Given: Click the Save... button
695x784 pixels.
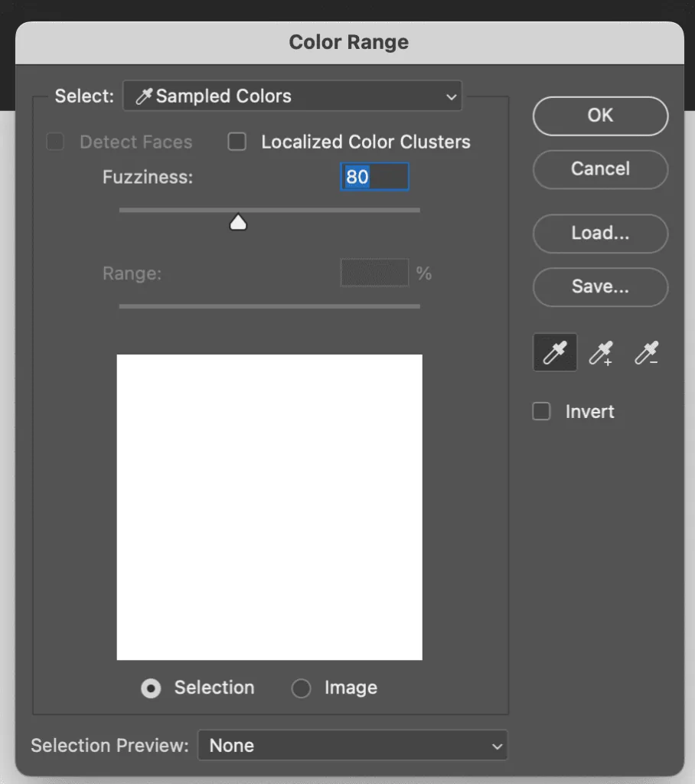Looking at the screenshot, I should click(601, 286).
